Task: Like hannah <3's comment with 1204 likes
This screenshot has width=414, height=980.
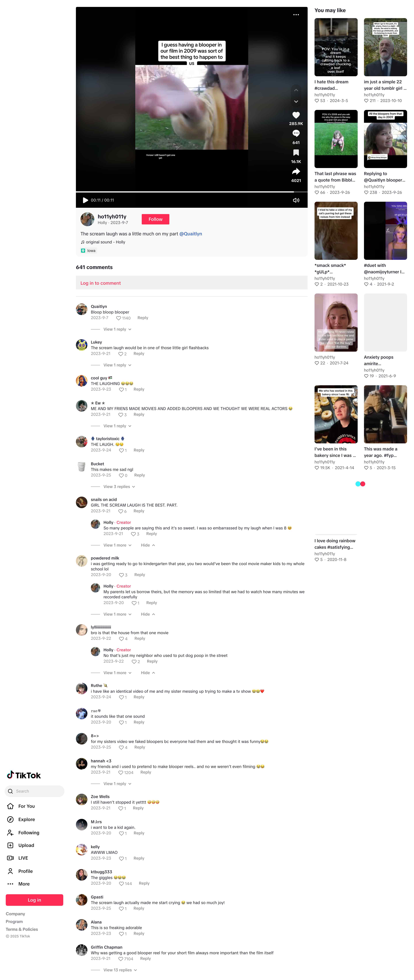Action: 120,773
